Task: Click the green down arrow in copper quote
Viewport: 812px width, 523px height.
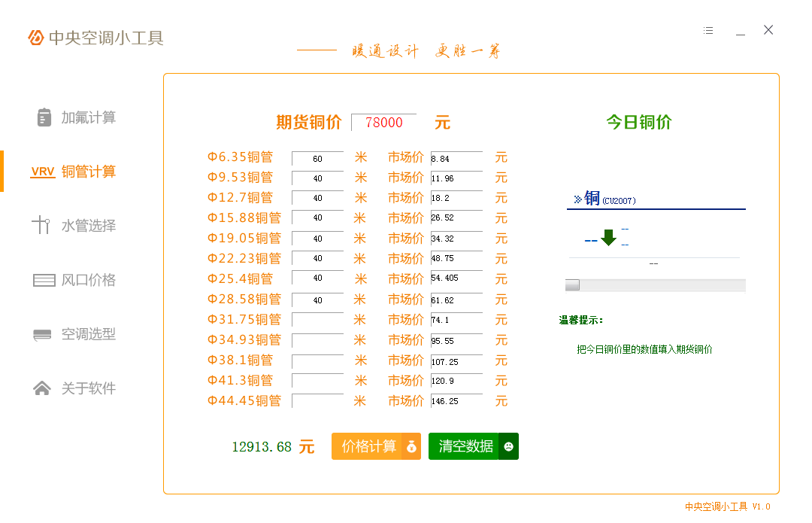Action: click(608, 238)
